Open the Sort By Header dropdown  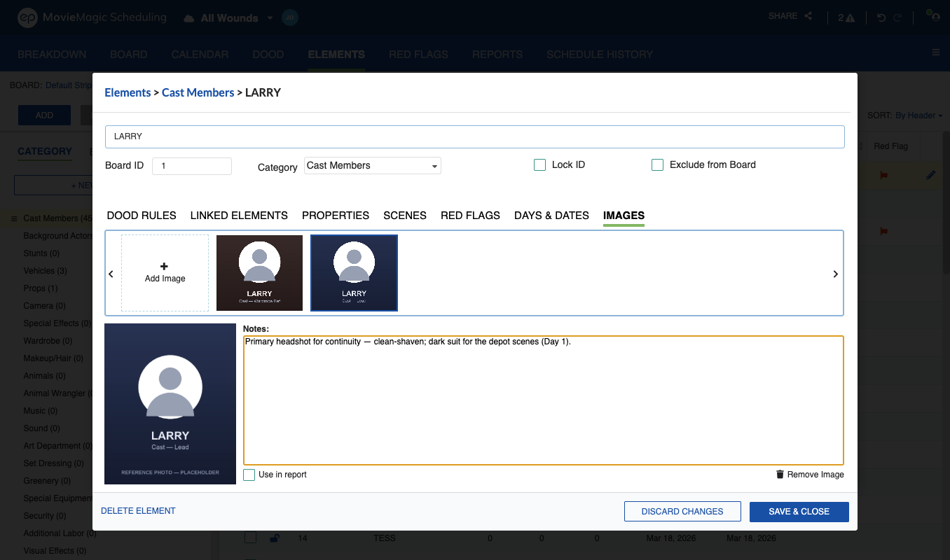pos(918,115)
